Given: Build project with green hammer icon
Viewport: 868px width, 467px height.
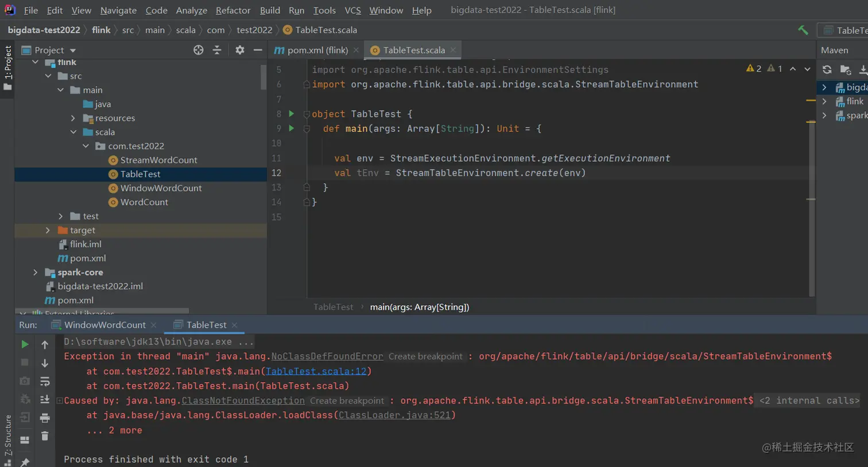Looking at the screenshot, I should (803, 30).
